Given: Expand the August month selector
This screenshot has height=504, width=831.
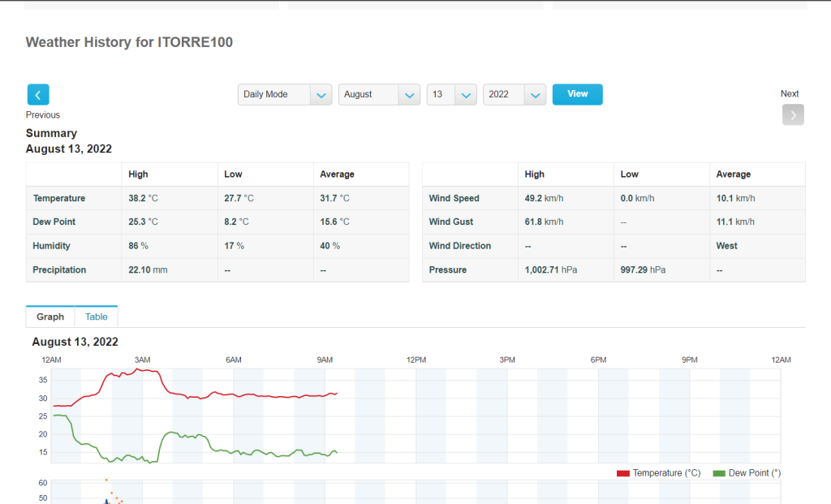Looking at the screenshot, I should (x=379, y=94).
